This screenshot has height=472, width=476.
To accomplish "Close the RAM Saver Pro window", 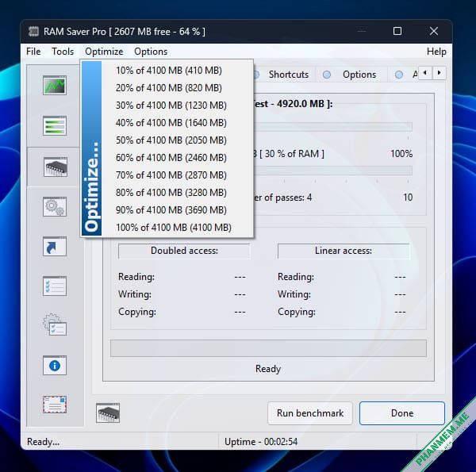I will tap(434, 31).
